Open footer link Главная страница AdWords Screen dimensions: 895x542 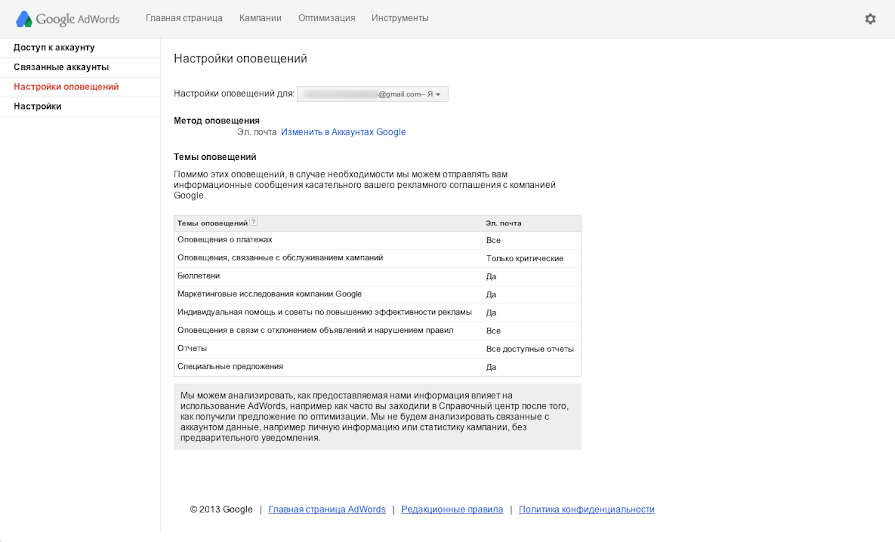click(x=326, y=510)
